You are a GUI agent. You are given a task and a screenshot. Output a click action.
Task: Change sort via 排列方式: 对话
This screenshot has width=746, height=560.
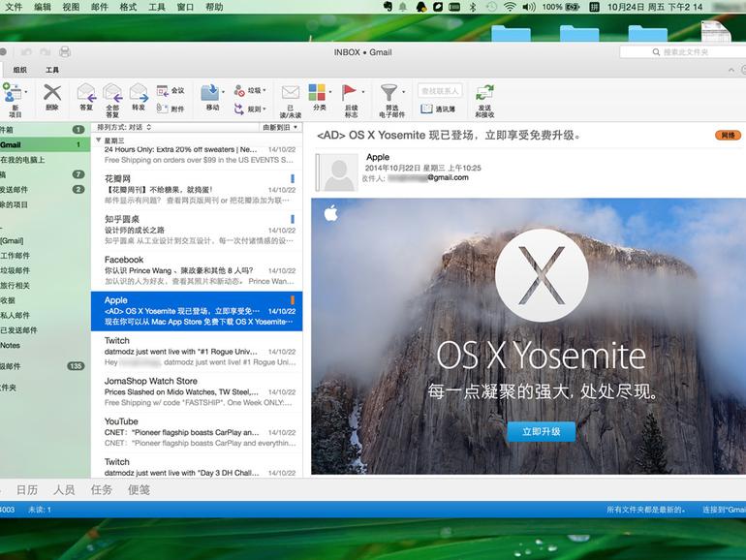click(124, 127)
